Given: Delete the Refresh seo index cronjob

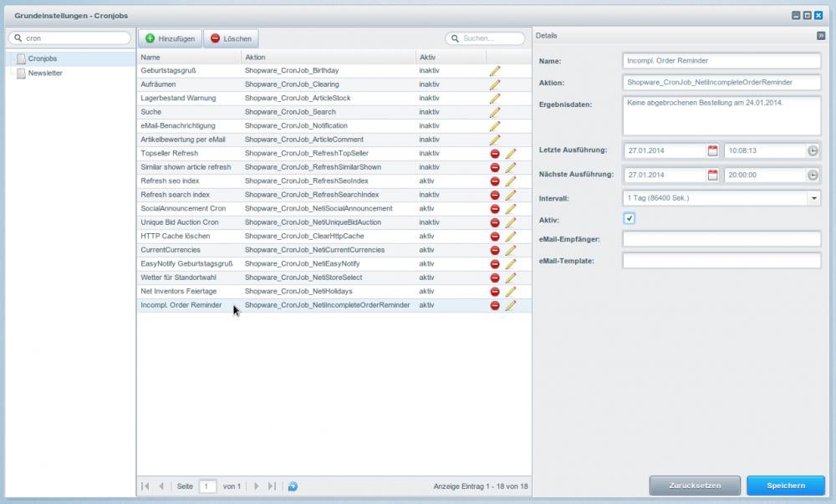Looking at the screenshot, I should click(495, 181).
